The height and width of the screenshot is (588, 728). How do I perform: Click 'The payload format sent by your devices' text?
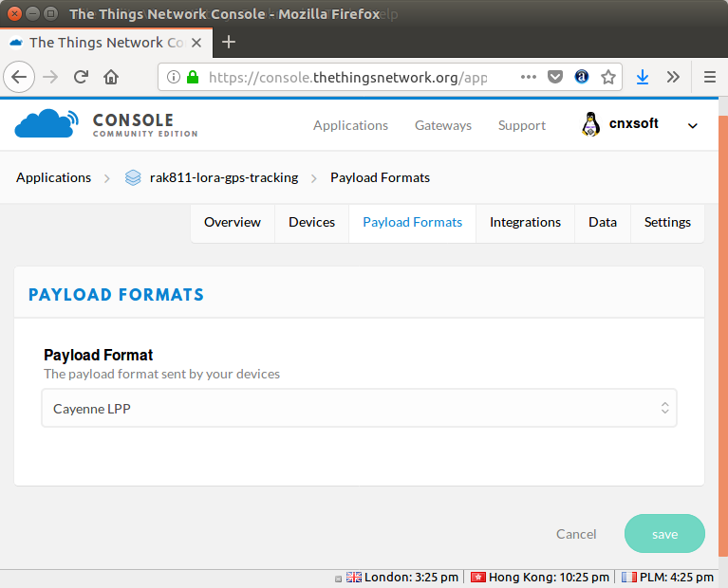(161, 374)
